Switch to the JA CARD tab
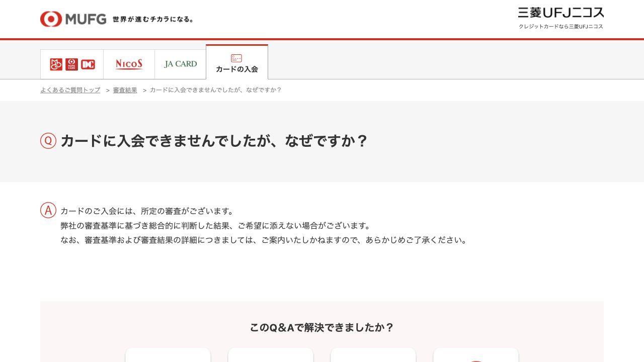 181,64
